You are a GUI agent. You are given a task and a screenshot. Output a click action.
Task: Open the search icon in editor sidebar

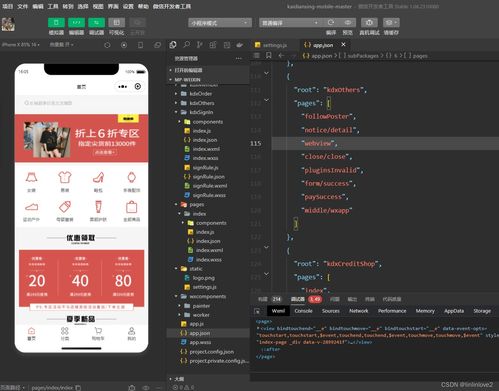click(187, 45)
